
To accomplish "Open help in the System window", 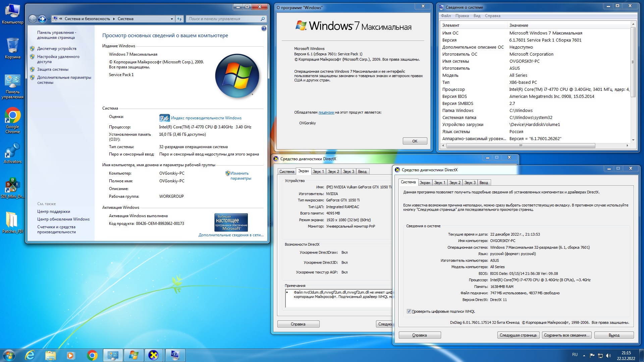I will pos(264,28).
